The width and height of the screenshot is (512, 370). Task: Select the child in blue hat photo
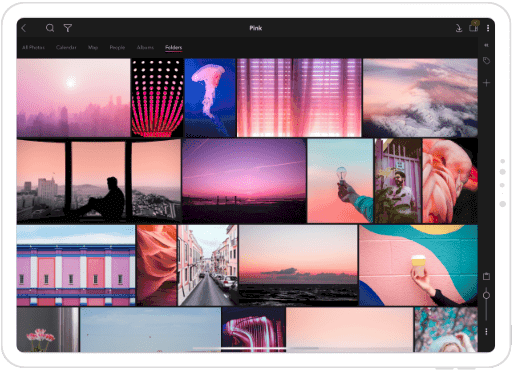point(446,329)
